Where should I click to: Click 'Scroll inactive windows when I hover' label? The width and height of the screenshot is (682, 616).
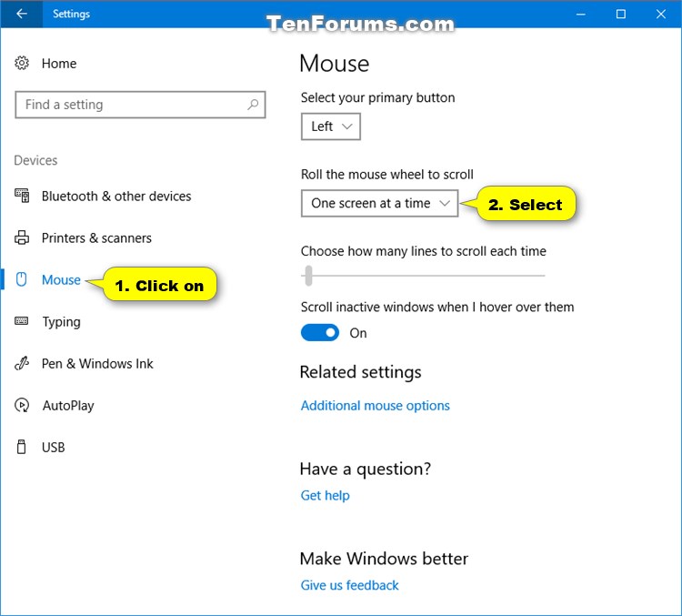437,307
